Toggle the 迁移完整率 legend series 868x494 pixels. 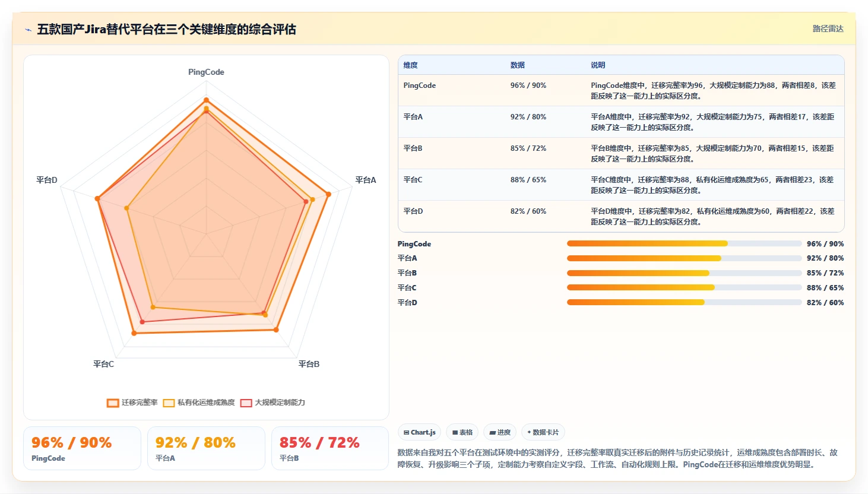(x=132, y=403)
